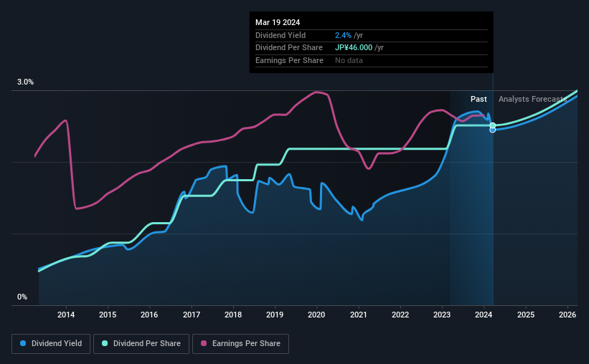589x364 pixels.
Task: Click the 2024 x-axis label
Action: pos(484,315)
